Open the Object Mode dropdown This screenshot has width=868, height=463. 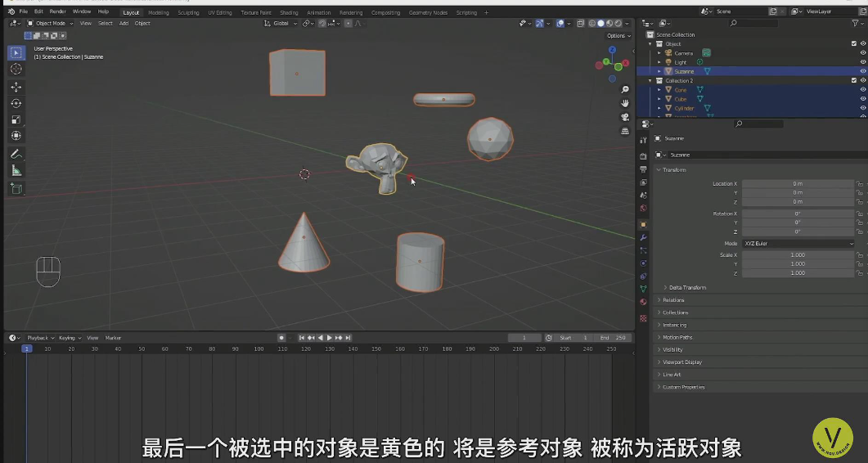click(x=50, y=24)
